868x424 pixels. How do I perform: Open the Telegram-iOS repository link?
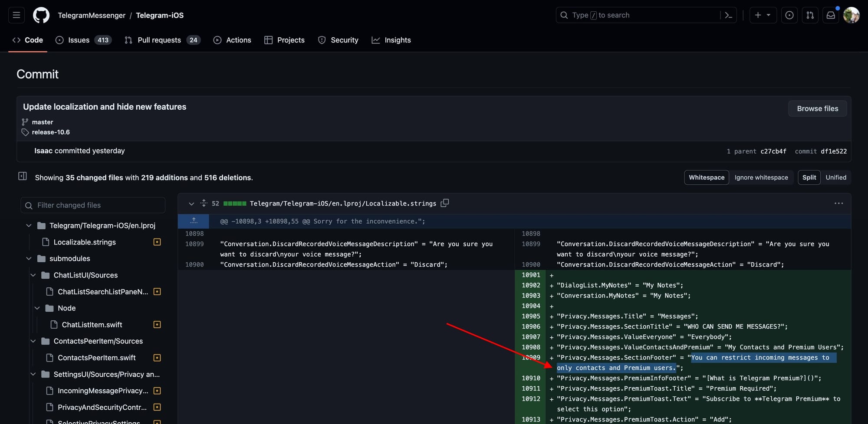[x=160, y=15]
